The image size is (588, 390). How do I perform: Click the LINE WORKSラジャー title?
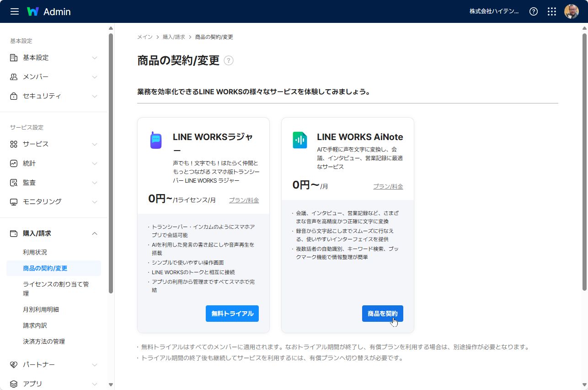[x=213, y=144]
